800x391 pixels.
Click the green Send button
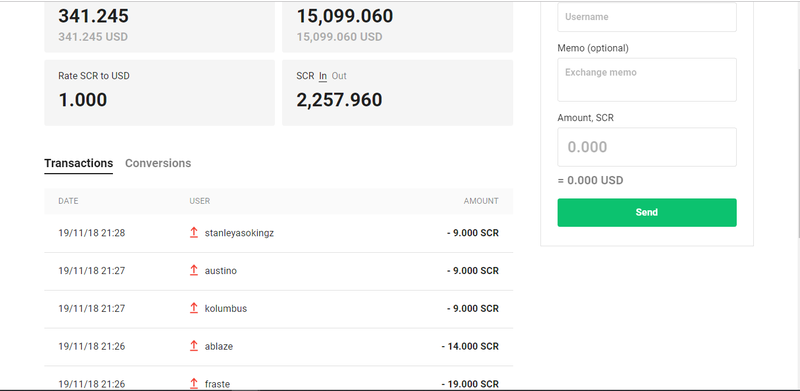tap(646, 212)
